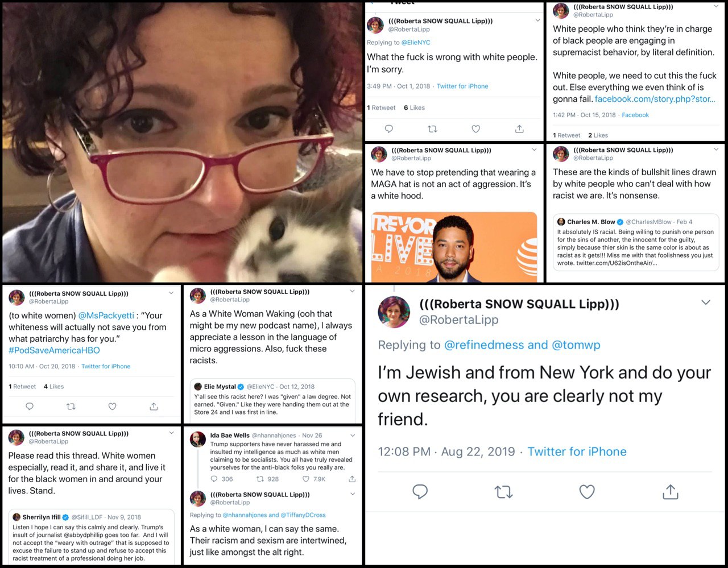Open the Trevor Live image thumbnail
This screenshot has height=568, width=728.
[454, 247]
